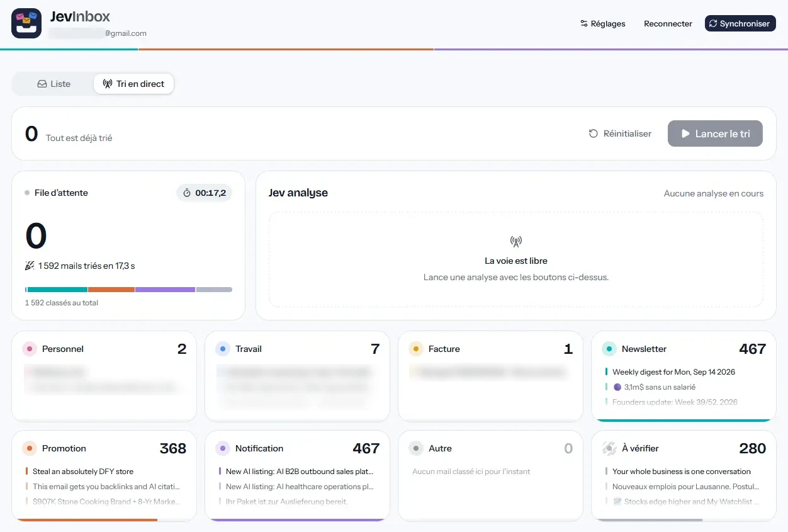This screenshot has height=532, width=788.
Task: Click the grey segment of the sorted progress bar
Action: tap(214, 290)
